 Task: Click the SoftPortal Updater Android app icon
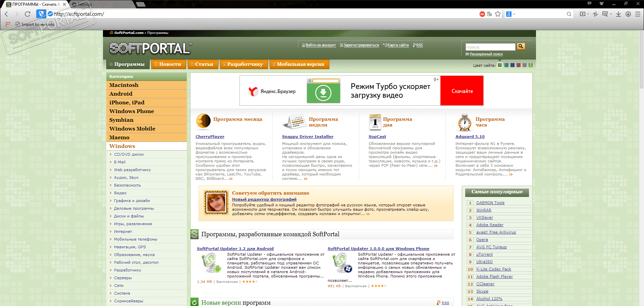click(x=211, y=263)
